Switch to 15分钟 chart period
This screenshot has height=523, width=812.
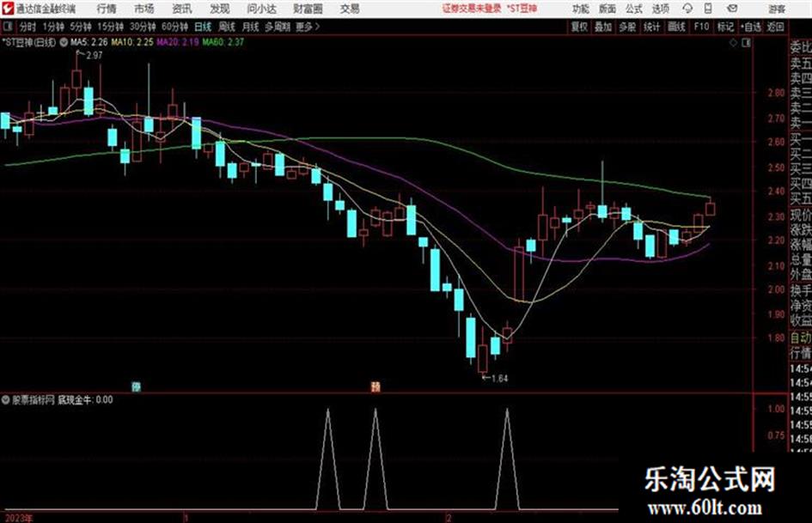click(110, 27)
